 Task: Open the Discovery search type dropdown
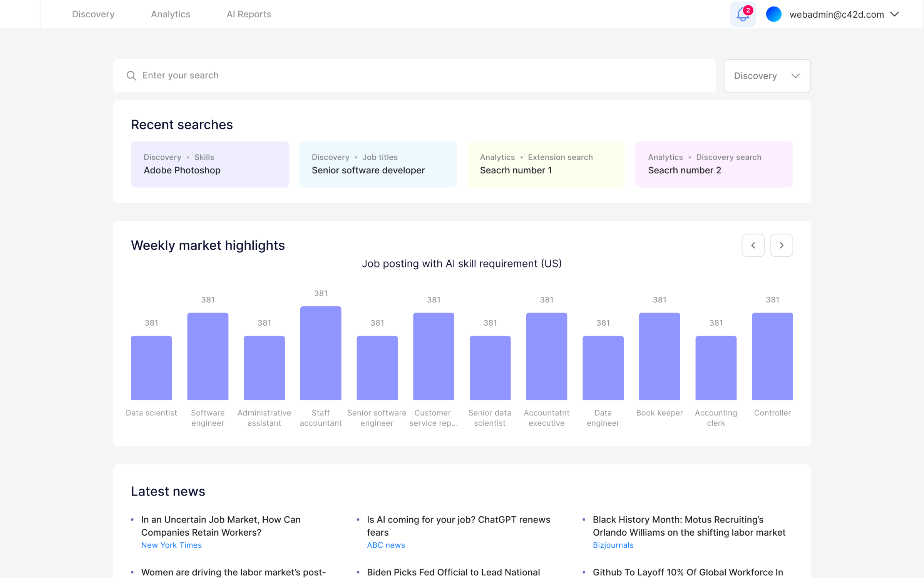click(x=767, y=76)
